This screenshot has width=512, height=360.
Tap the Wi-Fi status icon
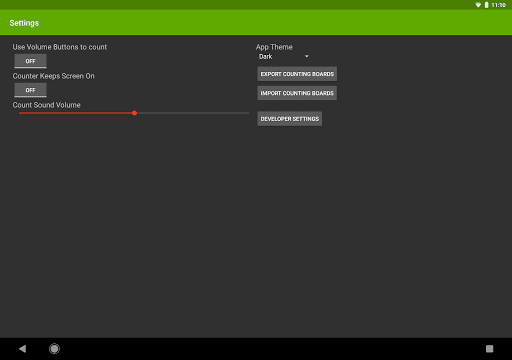[478, 5]
